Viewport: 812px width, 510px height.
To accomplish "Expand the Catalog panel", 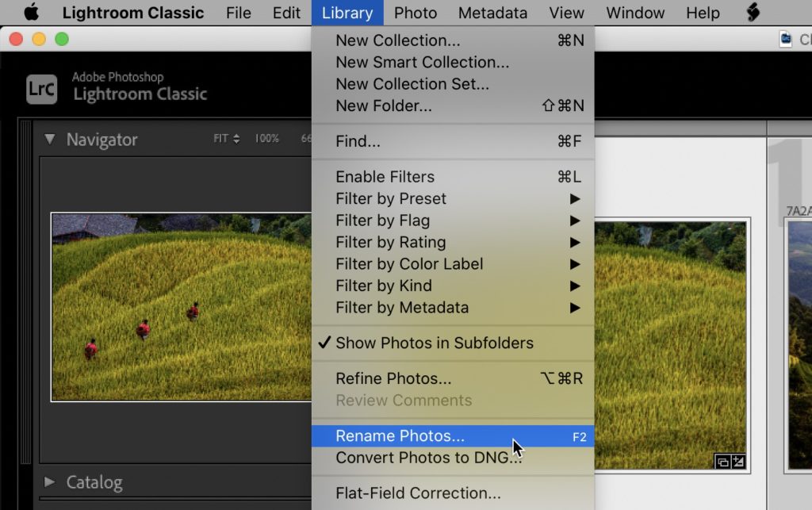I will [50, 482].
